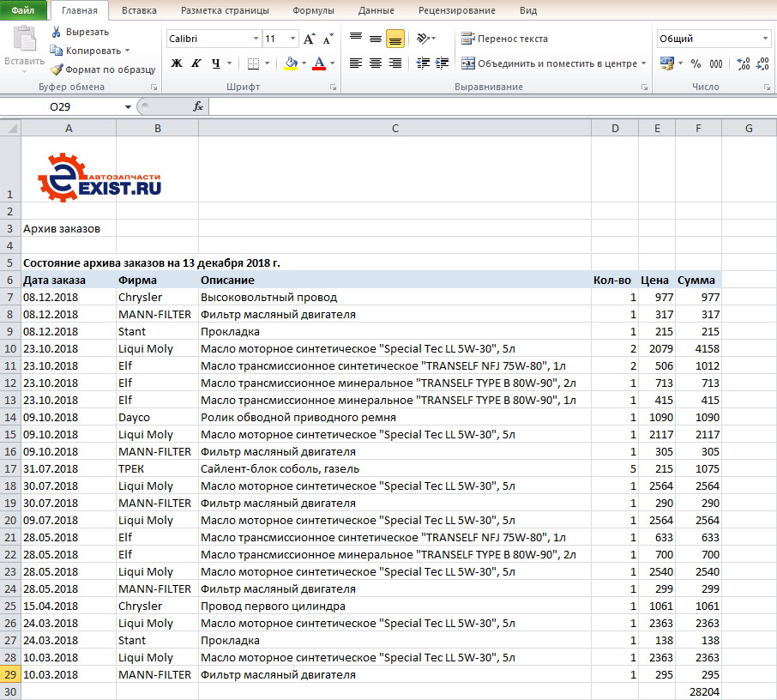Switch to the Разметка страницы tab

click(225, 10)
